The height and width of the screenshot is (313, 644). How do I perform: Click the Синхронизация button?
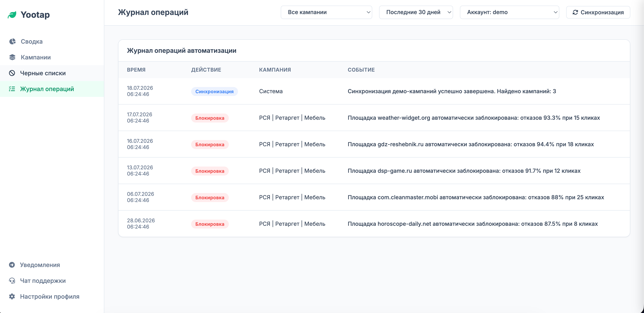(x=598, y=12)
